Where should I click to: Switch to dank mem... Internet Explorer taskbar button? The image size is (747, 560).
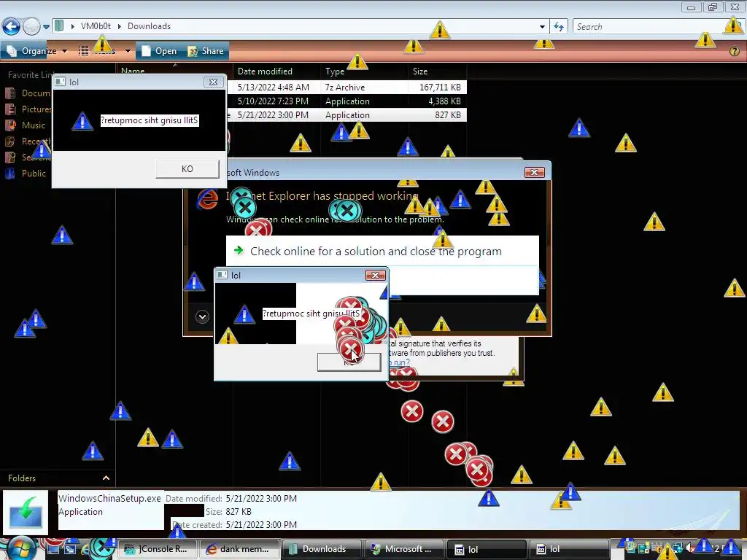[x=239, y=550]
